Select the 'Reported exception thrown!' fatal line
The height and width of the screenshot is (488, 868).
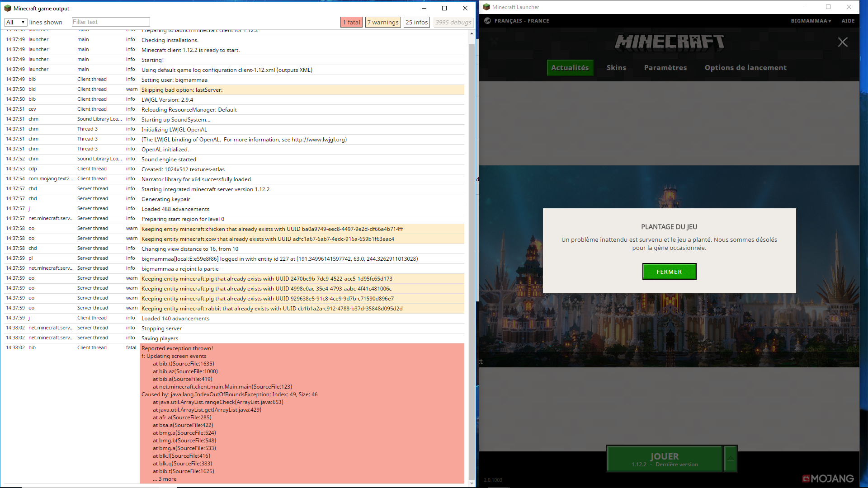pos(177,348)
